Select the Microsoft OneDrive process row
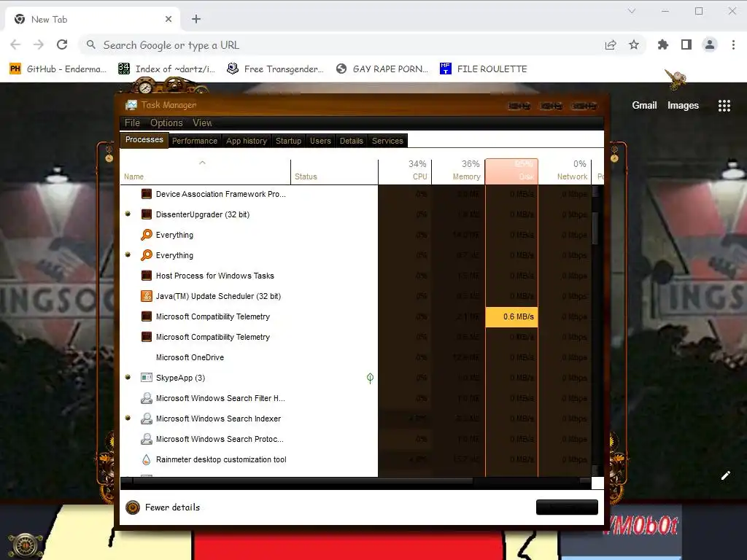 coord(356,357)
